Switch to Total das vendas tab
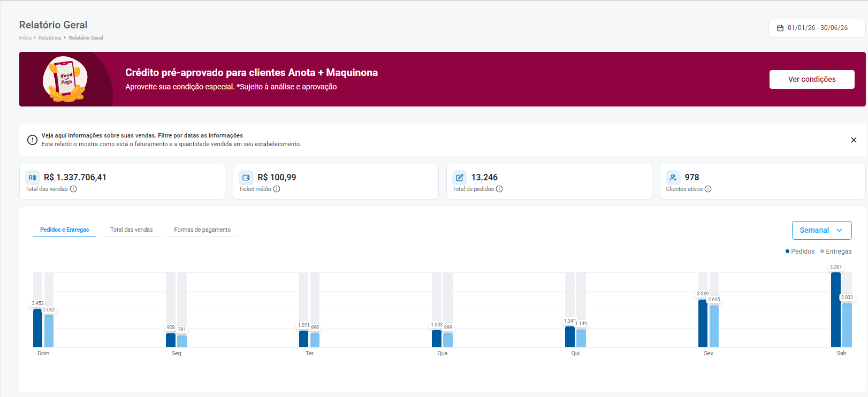This screenshot has width=868, height=397. 131,230
